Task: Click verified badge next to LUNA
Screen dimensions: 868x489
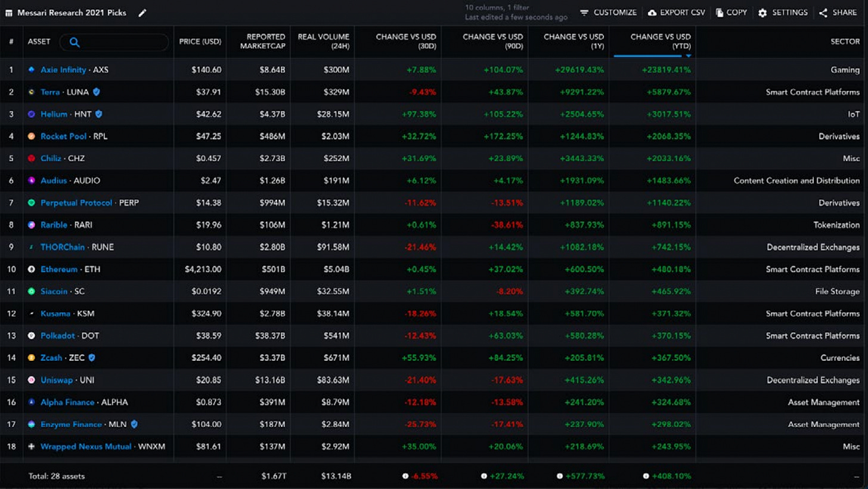Action: [x=97, y=92]
